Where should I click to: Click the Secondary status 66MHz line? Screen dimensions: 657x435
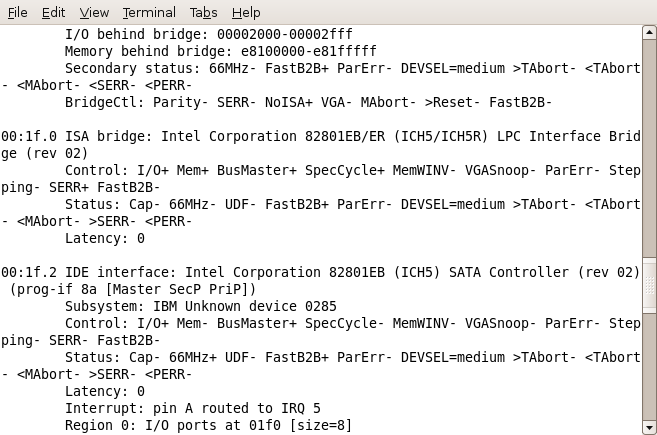coord(321,76)
